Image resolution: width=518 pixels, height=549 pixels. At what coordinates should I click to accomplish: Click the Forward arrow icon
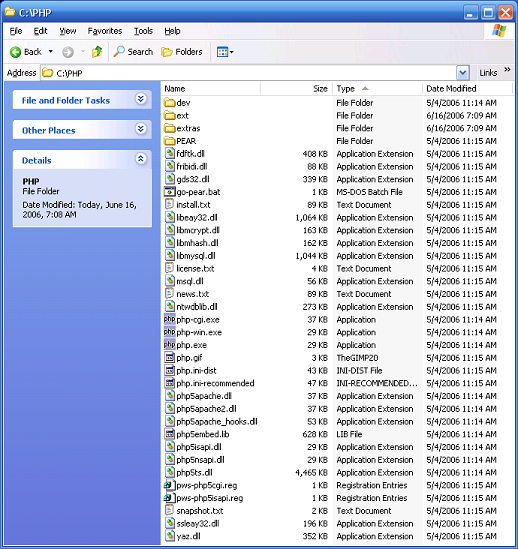tap(68, 52)
